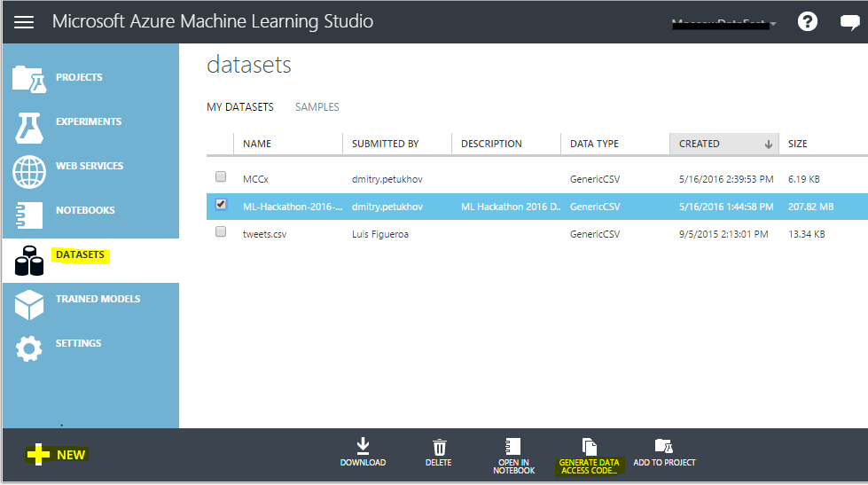Click created date 5/16/2016 1:44:58 PM
868x485 pixels.
click(726, 207)
